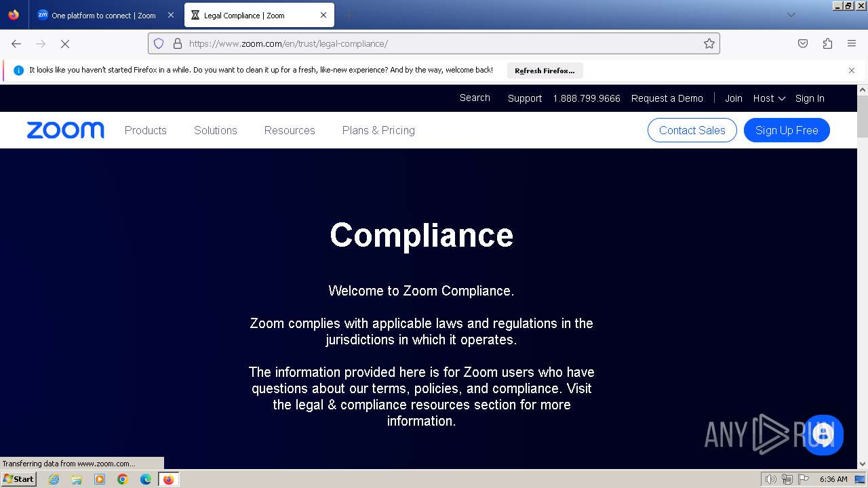Open File Explorer folder in taskbar
This screenshot has width=868, height=488.
pos(77,479)
